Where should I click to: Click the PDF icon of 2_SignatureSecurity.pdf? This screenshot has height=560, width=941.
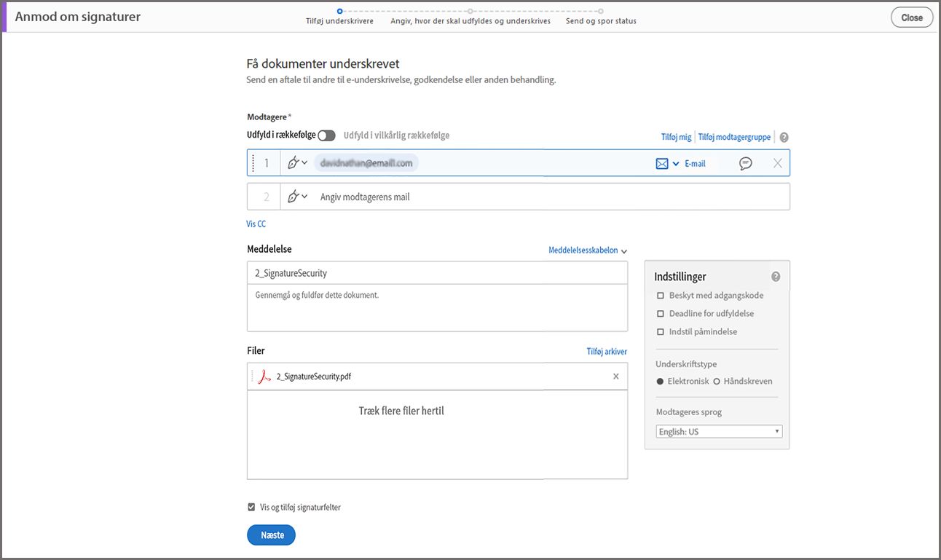point(265,376)
